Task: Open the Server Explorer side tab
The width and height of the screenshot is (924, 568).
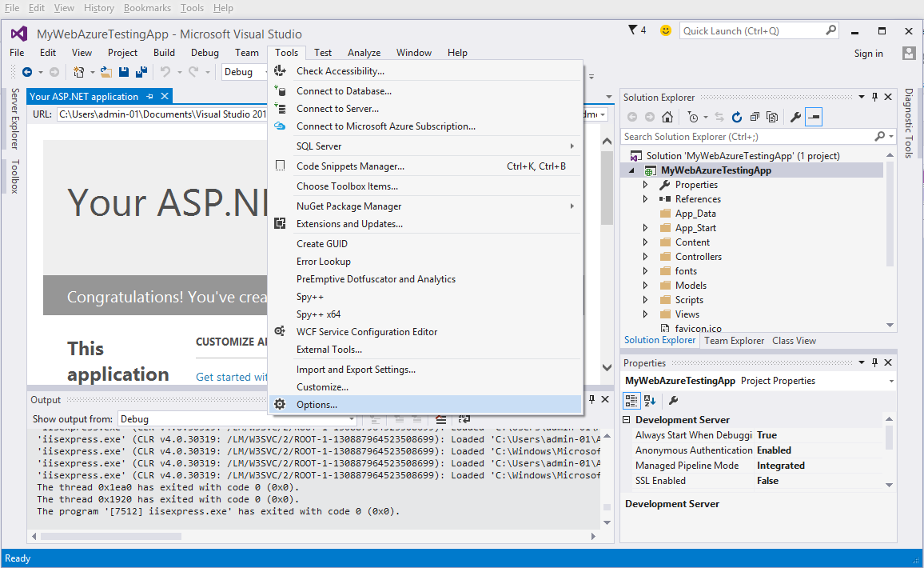Action: click(x=14, y=118)
